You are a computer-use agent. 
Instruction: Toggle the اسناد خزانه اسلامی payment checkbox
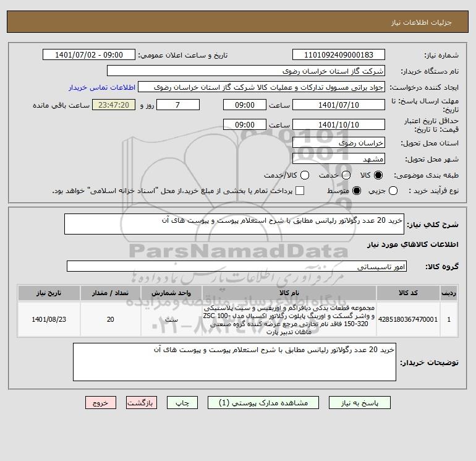[300, 191]
